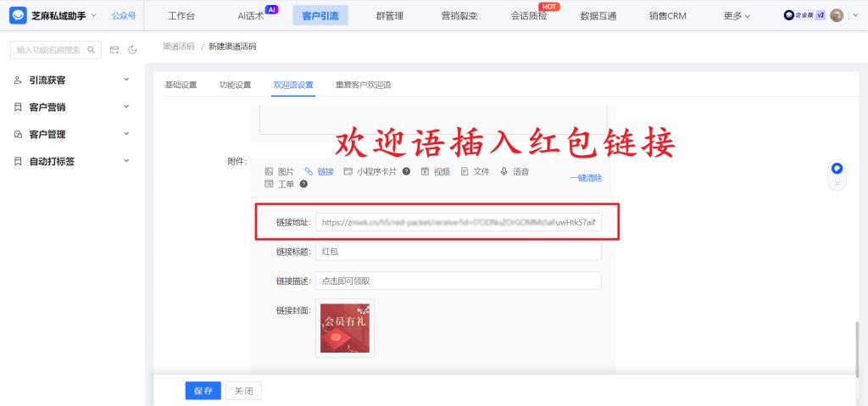This screenshot has width=868, height=406.
Task: Click the page vertical scrollbar
Action: click(x=859, y=351)
